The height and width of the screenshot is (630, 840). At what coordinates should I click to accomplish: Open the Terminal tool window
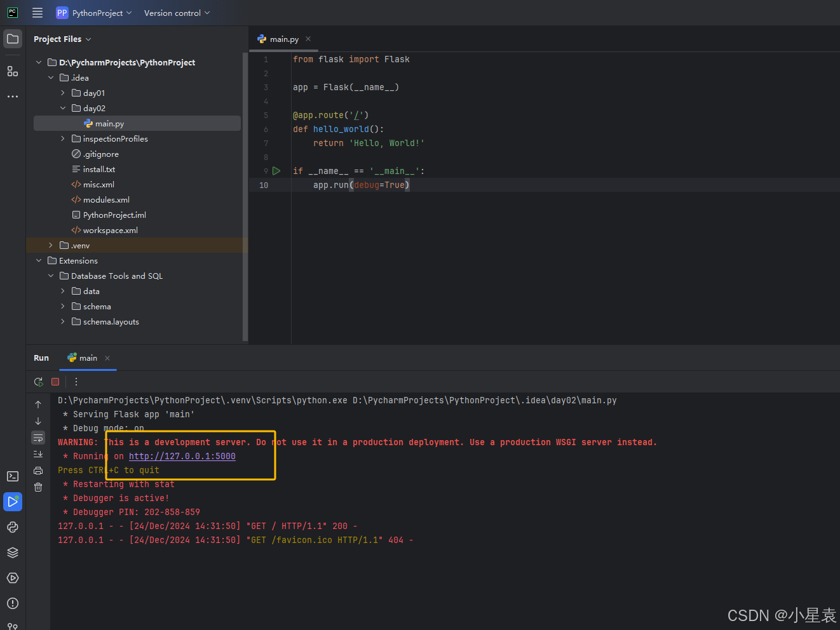pos(13,476)
